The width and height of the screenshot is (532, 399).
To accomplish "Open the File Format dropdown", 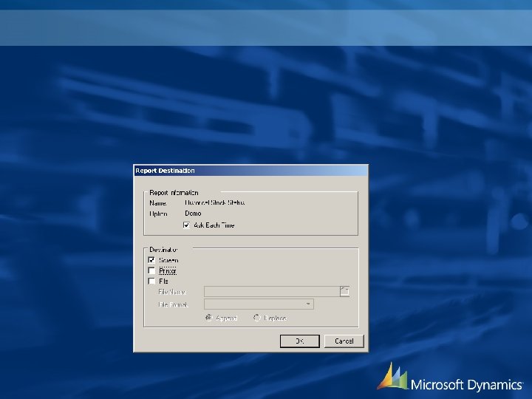I will [259, 304].
